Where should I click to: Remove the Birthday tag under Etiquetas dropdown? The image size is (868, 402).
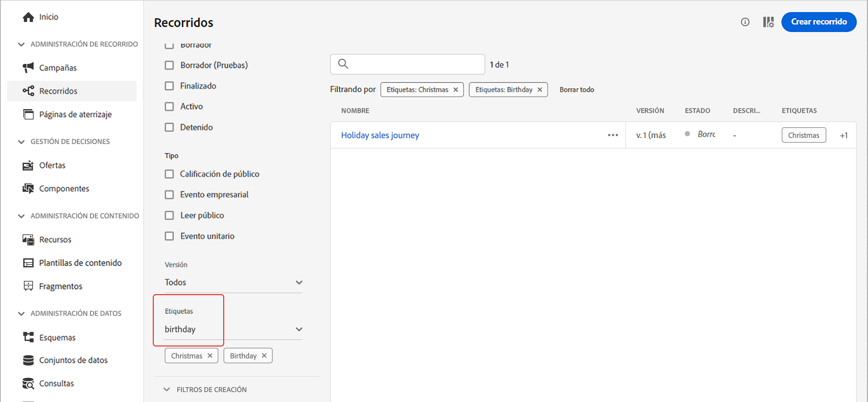tap(264, 356)
